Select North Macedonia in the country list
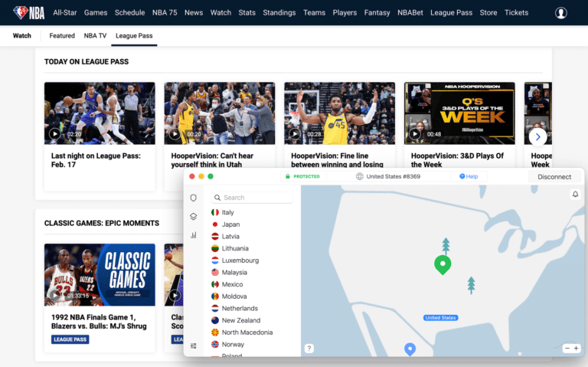 (247, 333)
